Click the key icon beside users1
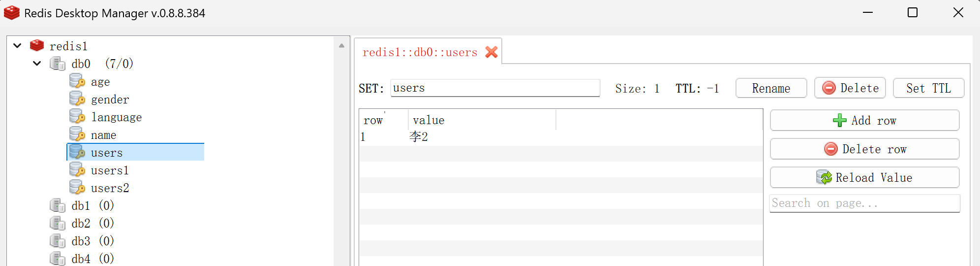 77,170
